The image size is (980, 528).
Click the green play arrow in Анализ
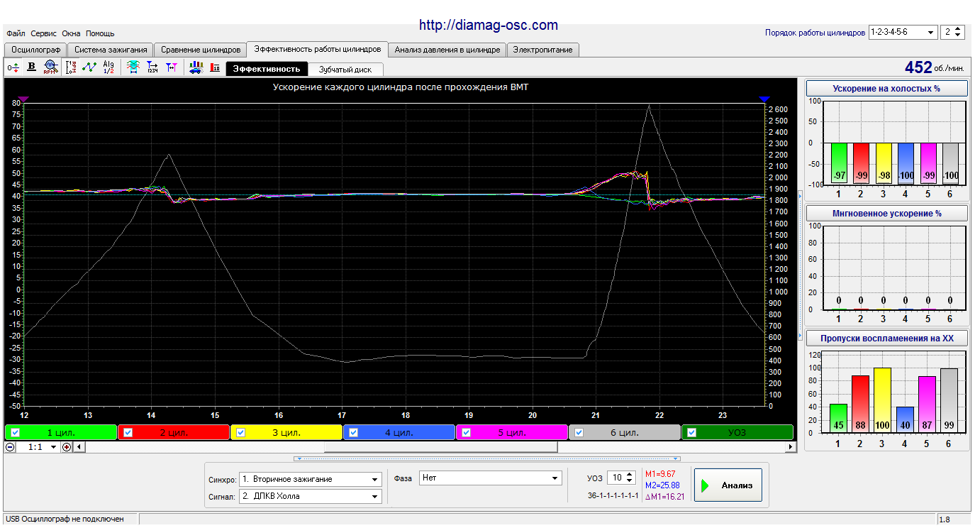(706, 486)
